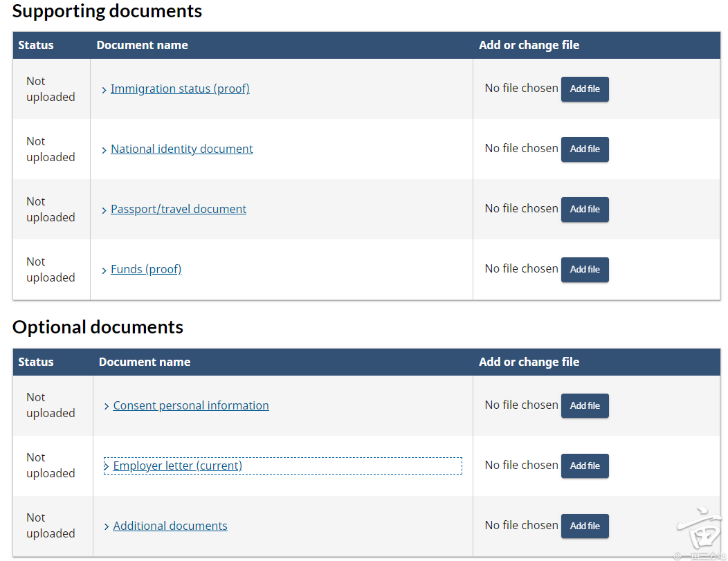Open the National identity document link

(x=181, y=149)
